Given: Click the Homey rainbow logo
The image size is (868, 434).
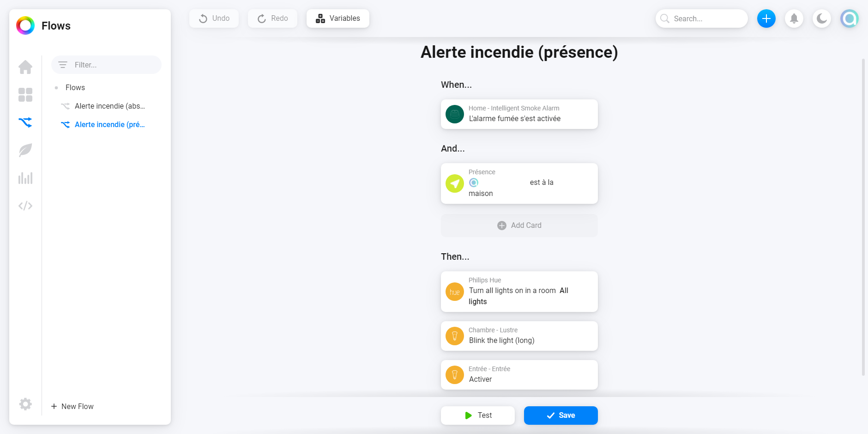Looking at the screenshot, I should pyautogui.click(x=25, y=25).
